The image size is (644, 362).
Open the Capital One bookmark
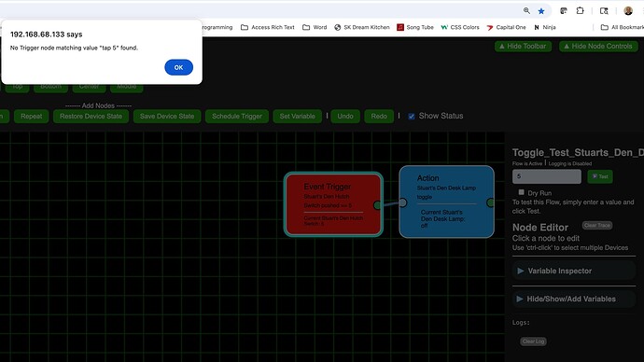point(507,27)
